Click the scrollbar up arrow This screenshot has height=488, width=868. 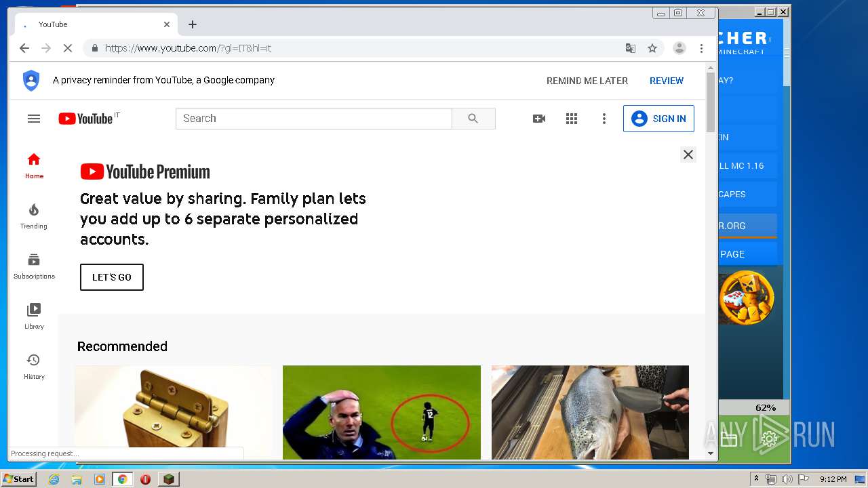click(x=711, y=68)
